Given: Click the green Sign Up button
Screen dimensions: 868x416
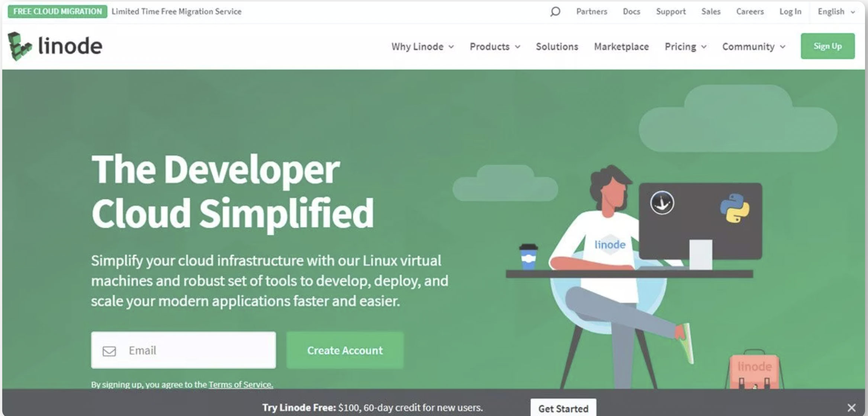Looking at the screenshot, I should (x=827, y=46).
